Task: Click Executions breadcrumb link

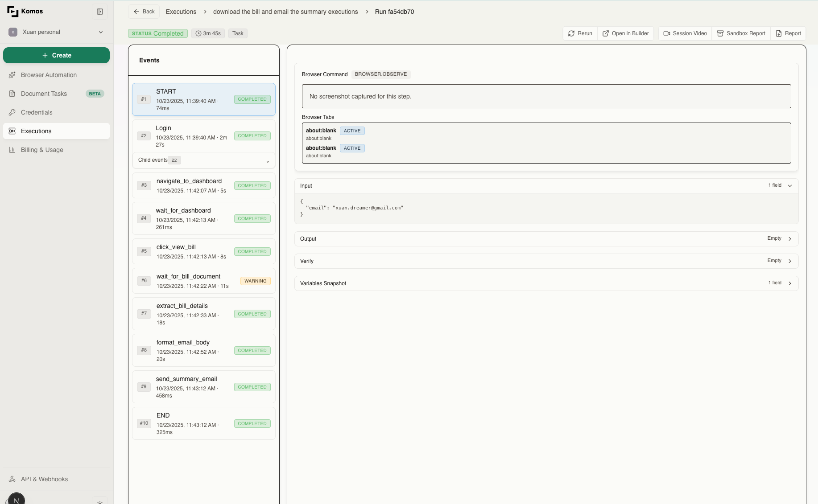Action: point(181,12)
